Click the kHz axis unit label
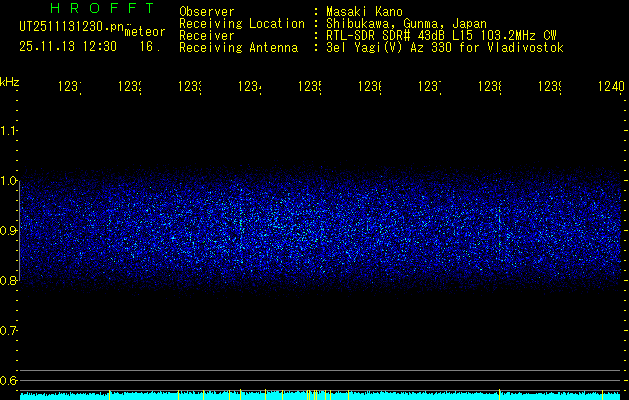Image resolution: width=629 pixels, height=400 pixels. (x=10, y=80)
